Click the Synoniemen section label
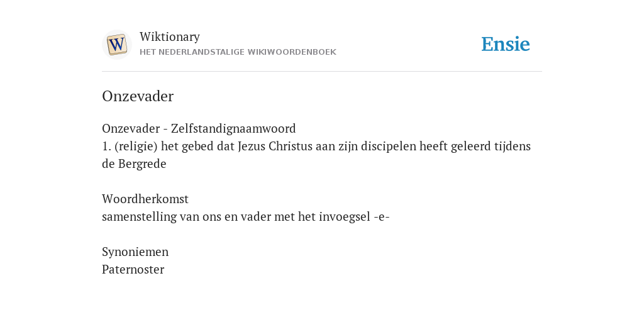The width and height of the screenshot is (644, 322). click(x=135, y=252)
